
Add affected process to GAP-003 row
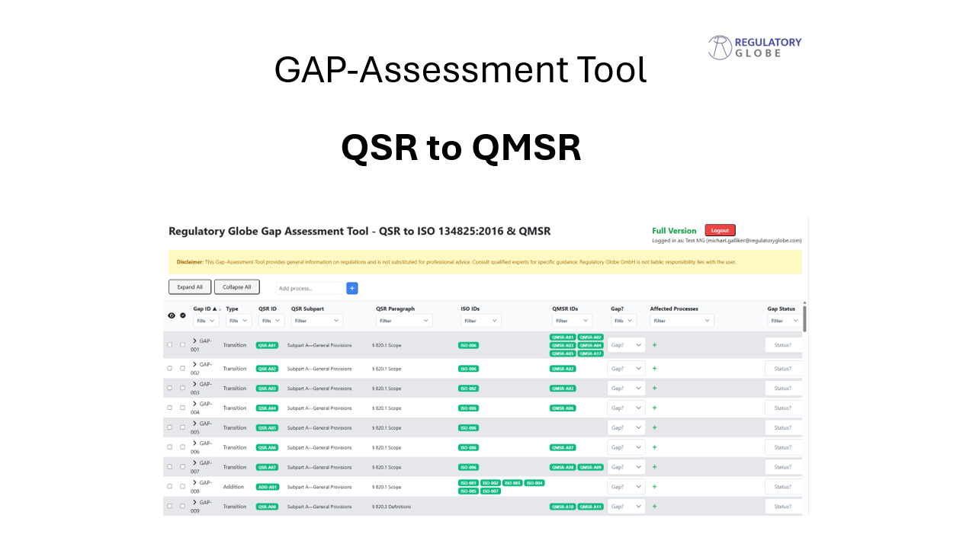(x=654, y=389)
